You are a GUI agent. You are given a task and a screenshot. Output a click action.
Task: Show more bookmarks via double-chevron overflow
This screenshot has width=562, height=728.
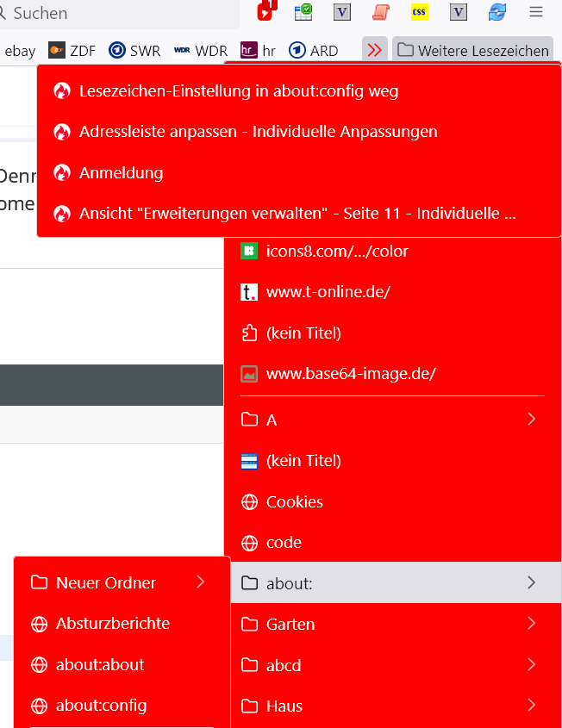click(x=374, y=51)
